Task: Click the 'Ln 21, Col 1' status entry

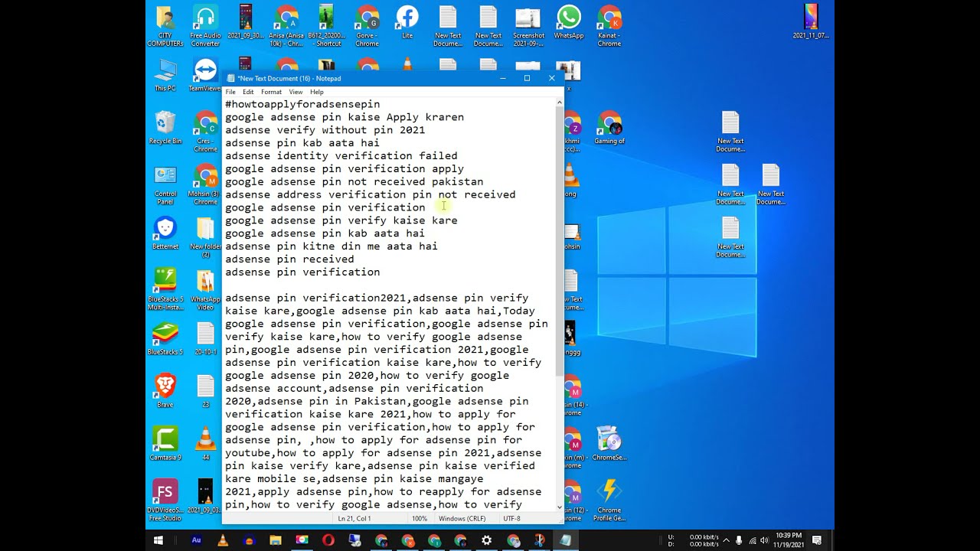Action: 354,519
